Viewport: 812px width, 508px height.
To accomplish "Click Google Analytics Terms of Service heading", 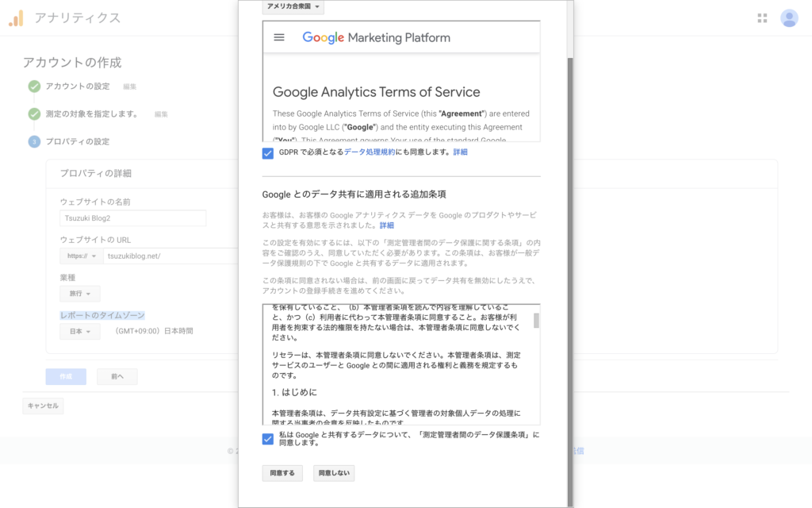I will 377,92.
